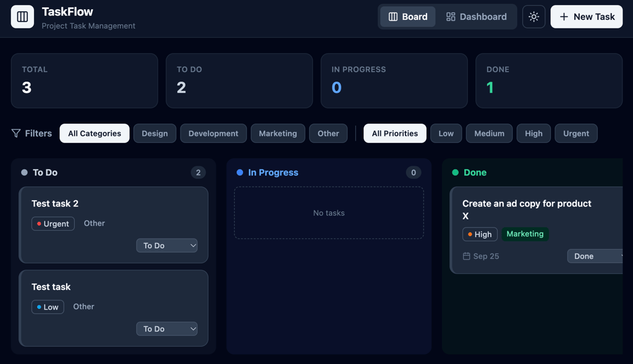Switch to the Dashboard view tab
633x364 pixels.
[477, 17]
